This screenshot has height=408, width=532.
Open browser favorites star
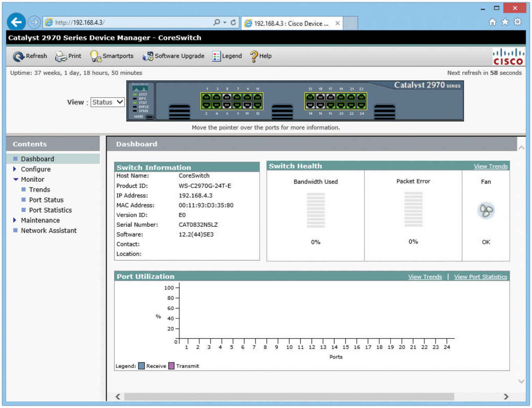pos(505,22)
